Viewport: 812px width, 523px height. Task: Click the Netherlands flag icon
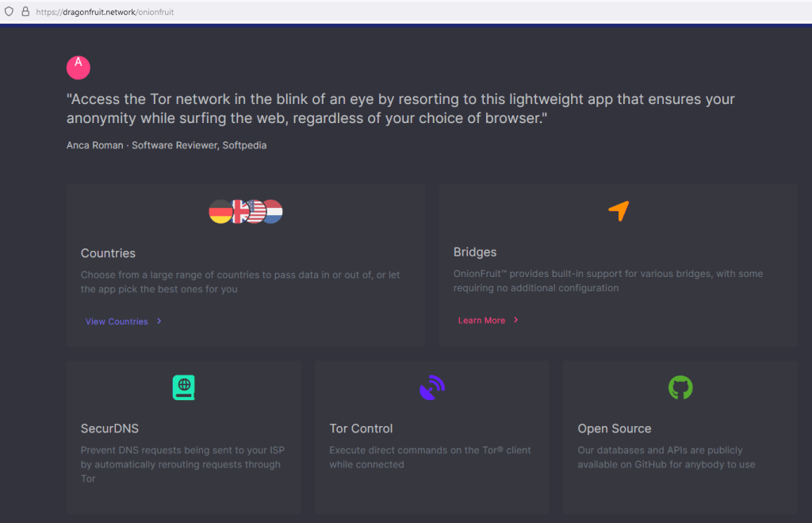pos(274,211)
